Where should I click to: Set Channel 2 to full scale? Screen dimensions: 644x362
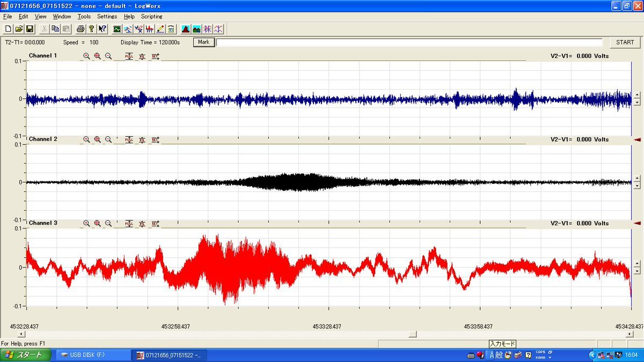click(129, 139)
